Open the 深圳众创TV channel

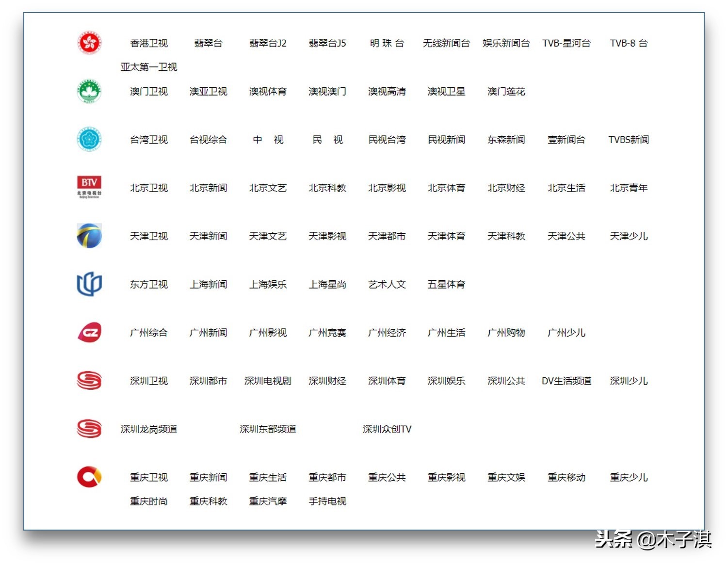[x=387, y=429]
